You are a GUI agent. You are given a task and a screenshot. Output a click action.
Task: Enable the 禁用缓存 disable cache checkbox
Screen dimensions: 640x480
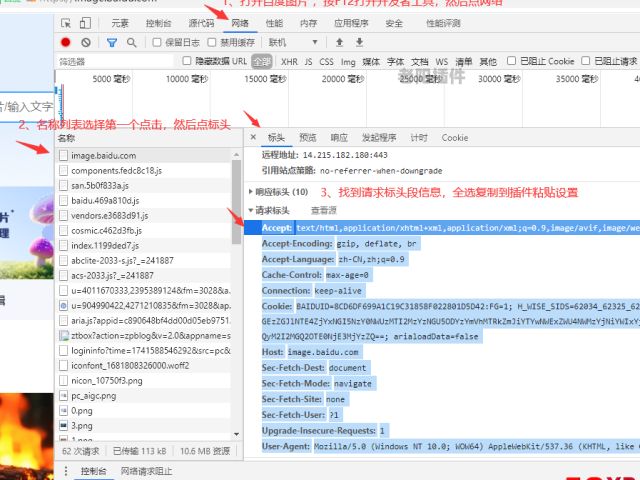[211, 42]
